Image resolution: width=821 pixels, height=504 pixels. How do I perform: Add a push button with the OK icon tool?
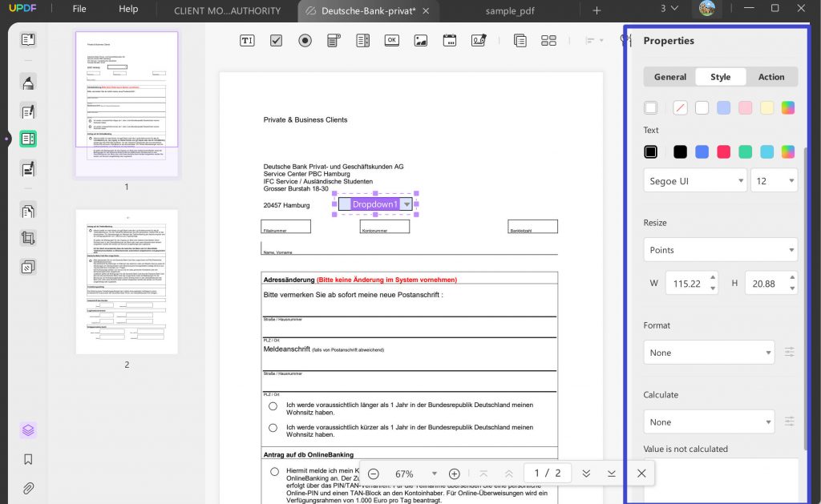click(x=391, y=39)
